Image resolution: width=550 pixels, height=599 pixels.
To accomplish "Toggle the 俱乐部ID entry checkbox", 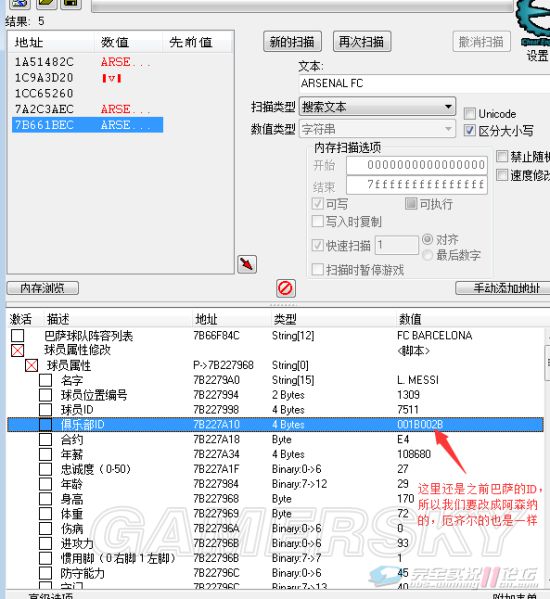I will (x=45, y=424).
